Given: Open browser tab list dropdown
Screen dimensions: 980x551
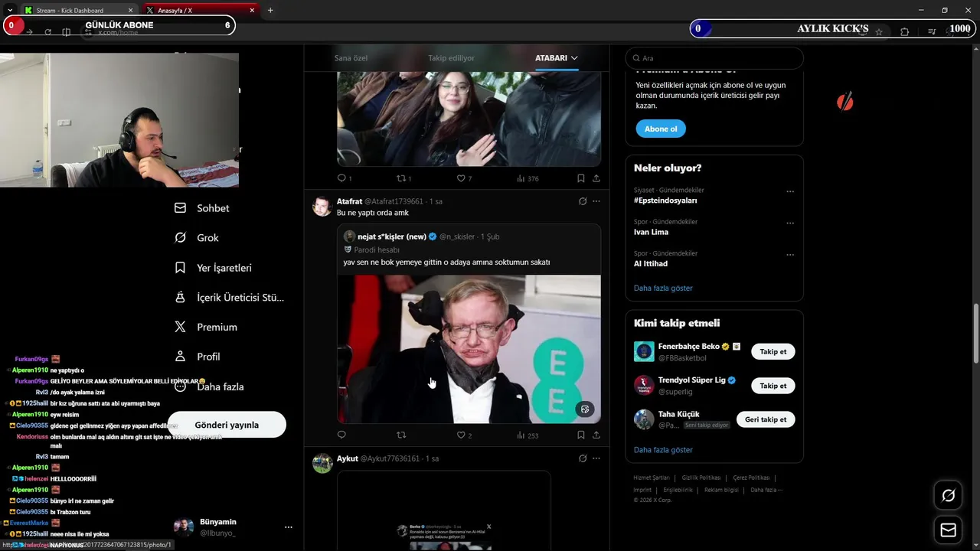Looking at the screenshot, I should pos(10,10).
